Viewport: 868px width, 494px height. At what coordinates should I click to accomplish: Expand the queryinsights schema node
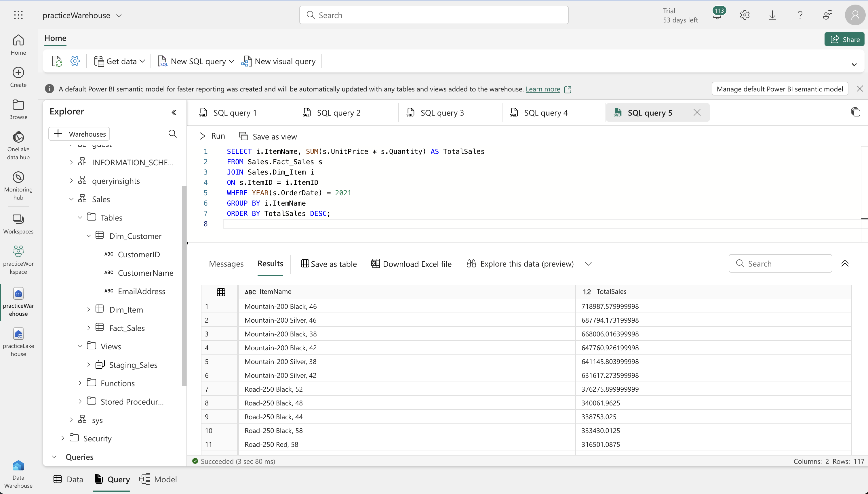(x=71, y=181)
